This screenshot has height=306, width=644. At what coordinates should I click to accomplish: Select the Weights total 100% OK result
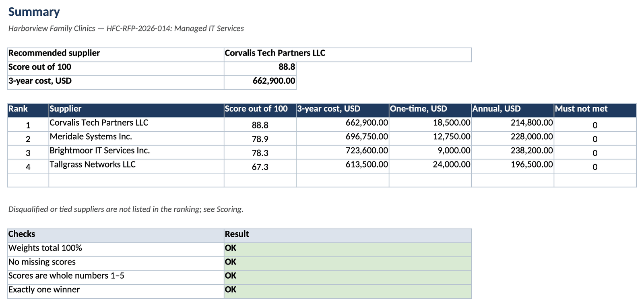(348, 250)
